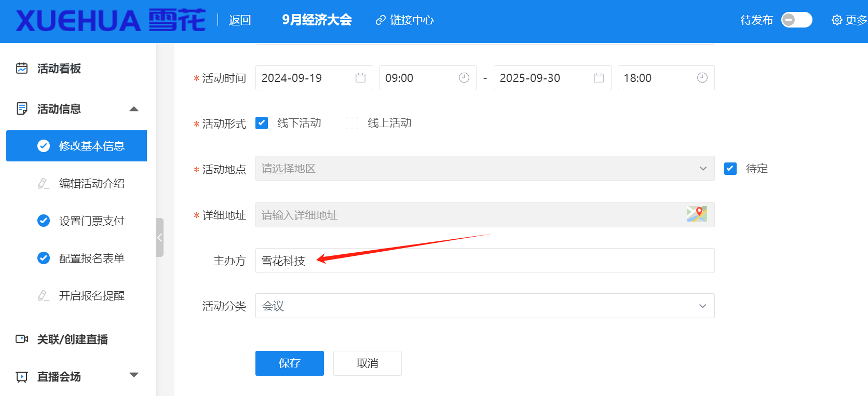Click the 活动地点 field label

pyautogui.click(x=224, y=170)
